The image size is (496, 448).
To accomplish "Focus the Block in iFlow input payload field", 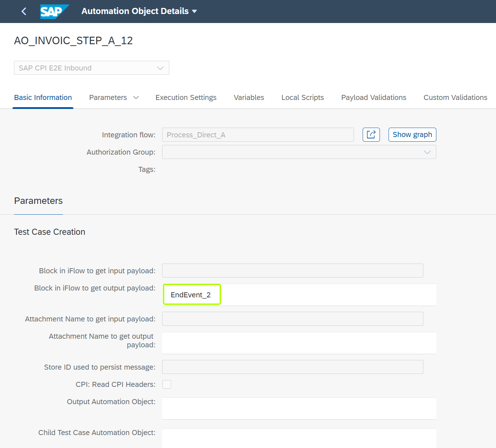I will tap(293, 271).
